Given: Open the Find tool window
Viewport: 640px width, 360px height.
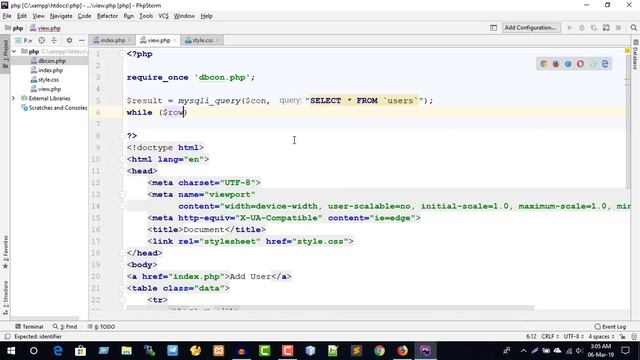Looking at the screenshot, I should click(x=65, y=327).
